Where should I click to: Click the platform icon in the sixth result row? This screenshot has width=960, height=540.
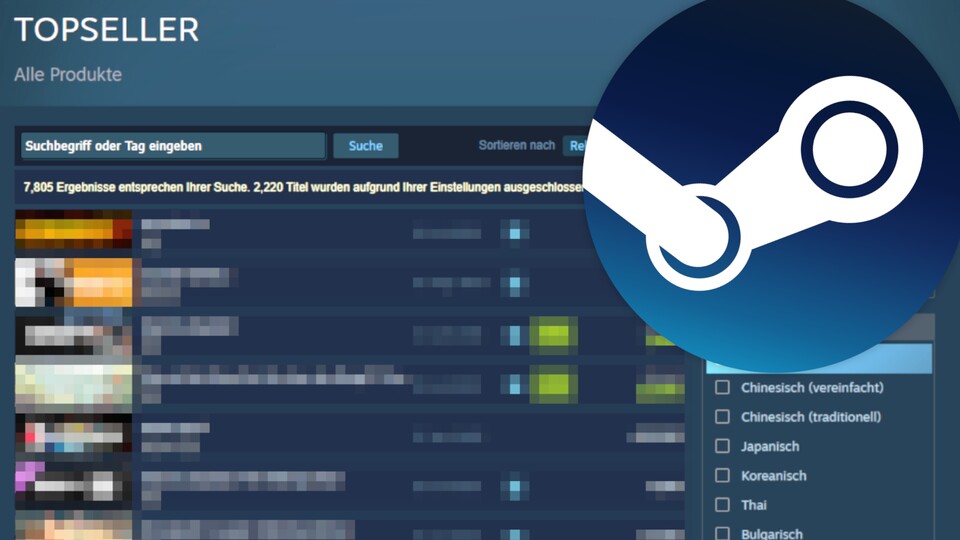click(x=514, y=487)
